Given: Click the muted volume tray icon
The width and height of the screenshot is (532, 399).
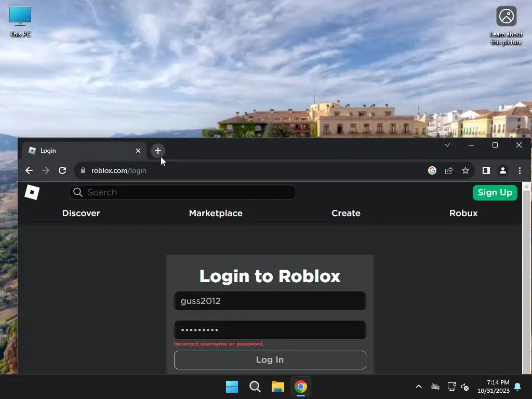Looking at the screenshot, I should pyautogui.click(x=465, y=387).
